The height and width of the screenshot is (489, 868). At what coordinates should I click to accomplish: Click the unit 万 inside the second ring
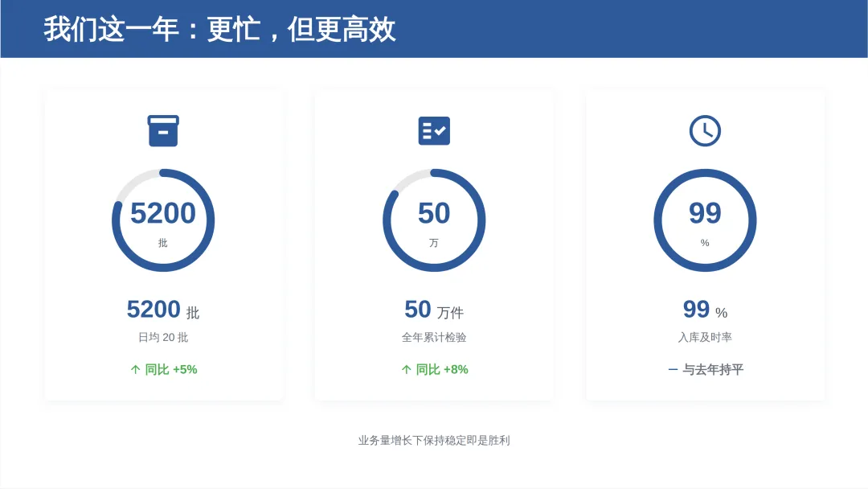(x=434, y=243)
